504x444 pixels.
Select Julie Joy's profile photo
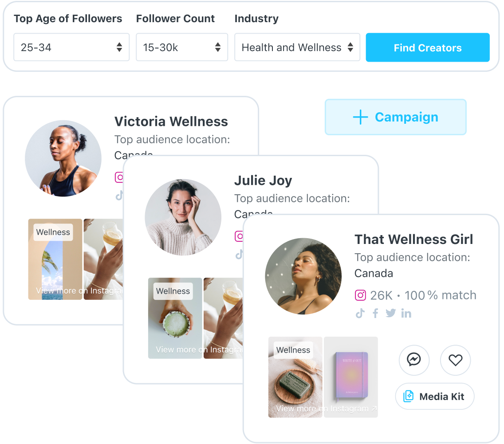click(x=183, y=217)
